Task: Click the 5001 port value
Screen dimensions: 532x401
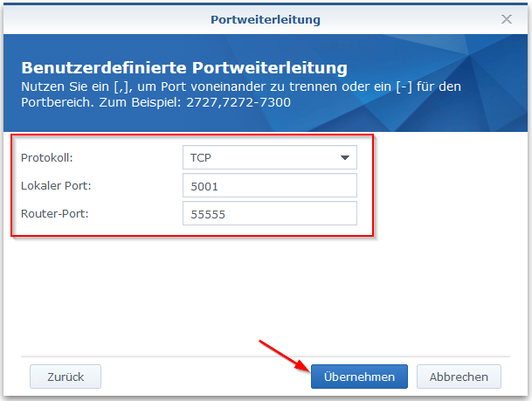Action: pyautogui.click(x=204, y=185)
